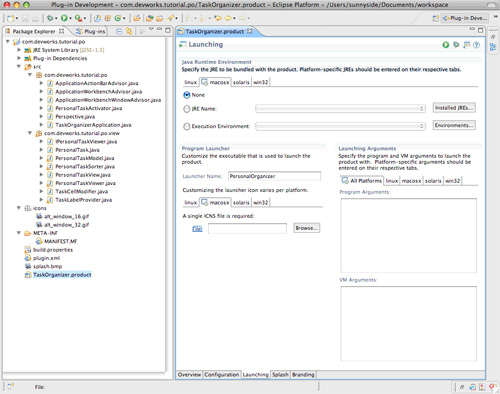Viewport: 500px width, 394px height.
Task: Click the Export product icon in the editor header
Action: pyautogui.click(x=466, y=45)
